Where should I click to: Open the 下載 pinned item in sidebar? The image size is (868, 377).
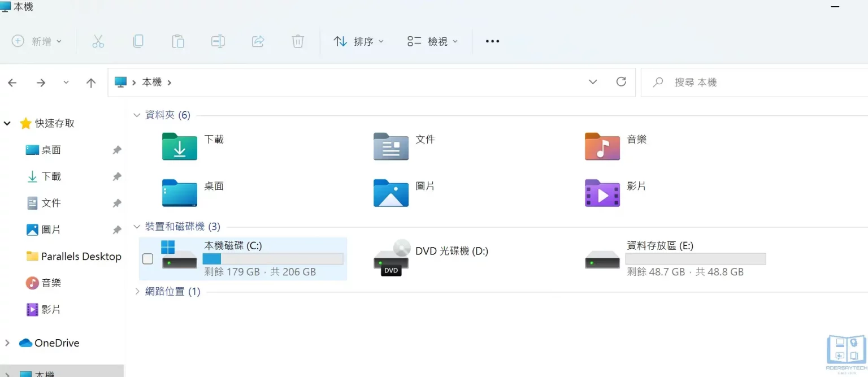pos(50,176)
